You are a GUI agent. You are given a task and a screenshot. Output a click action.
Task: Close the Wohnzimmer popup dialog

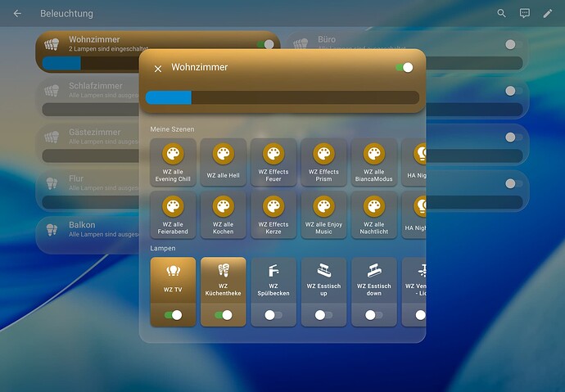(158, 69)
